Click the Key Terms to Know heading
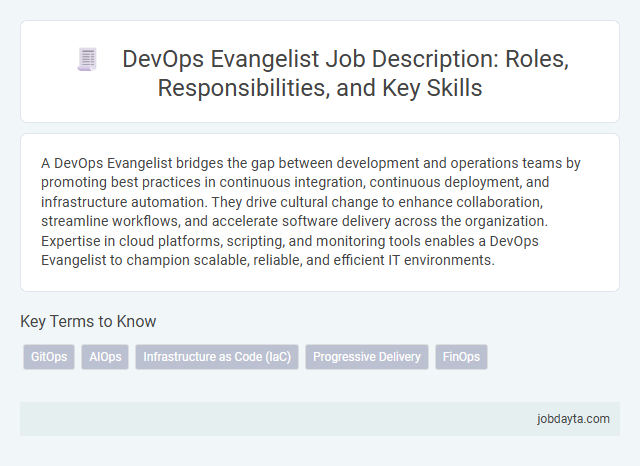This screenshot has height=466, width=640. tap(88, 322)
